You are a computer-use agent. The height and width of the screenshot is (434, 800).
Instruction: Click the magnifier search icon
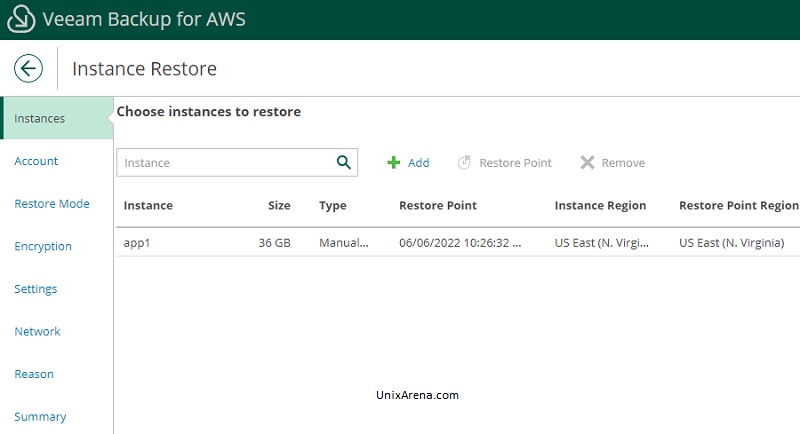point(344,163)
